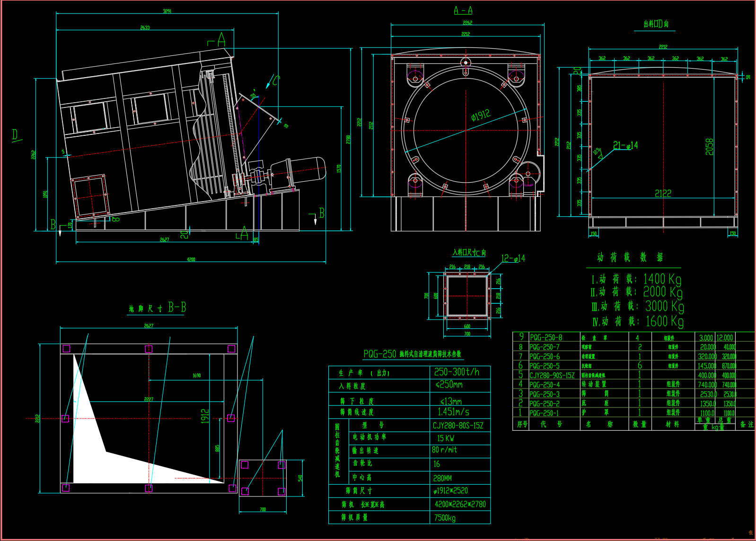Click the 2122 dimension in outlet view
This screenshot has height=541, width=756.
[663, 193]
